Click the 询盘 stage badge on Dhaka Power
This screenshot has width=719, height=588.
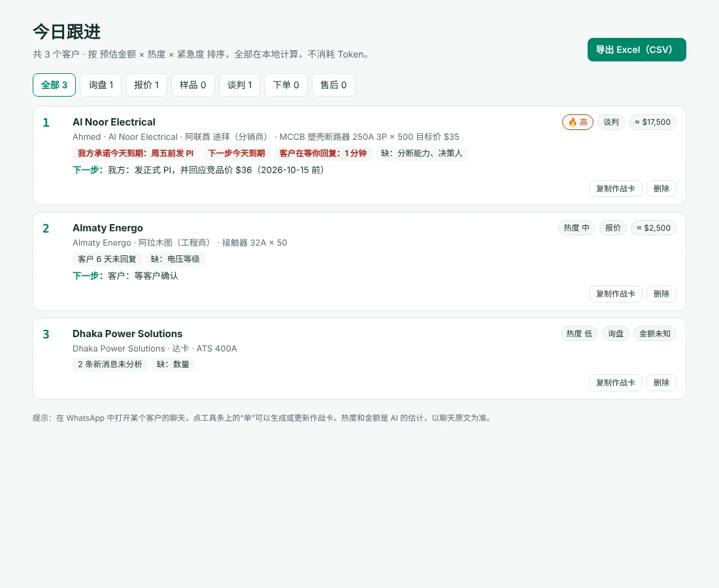pos(615,334)
